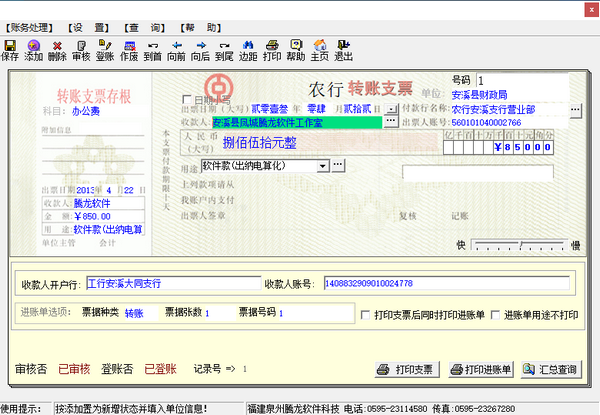Expand the 用途 软件款 dropdown
Image resolution: width=600 pixels, height=415 pixels.
[x=323, y=164]
